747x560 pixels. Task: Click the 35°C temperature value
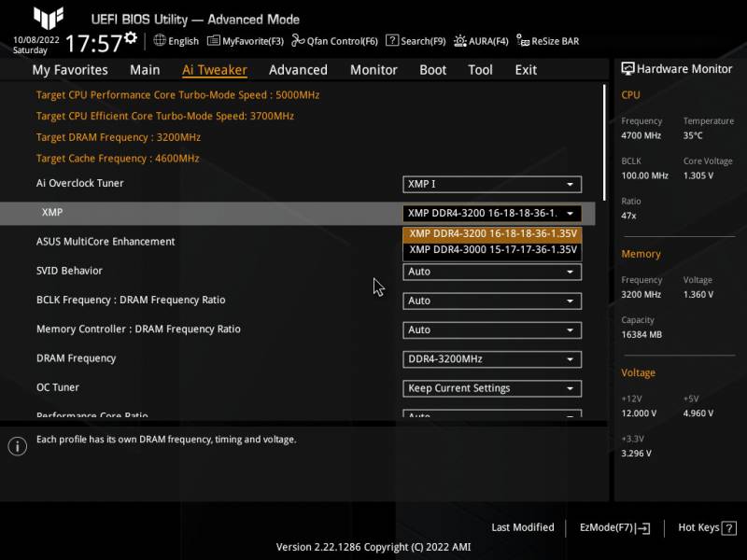pyautogui.click(x=693, y=135)
